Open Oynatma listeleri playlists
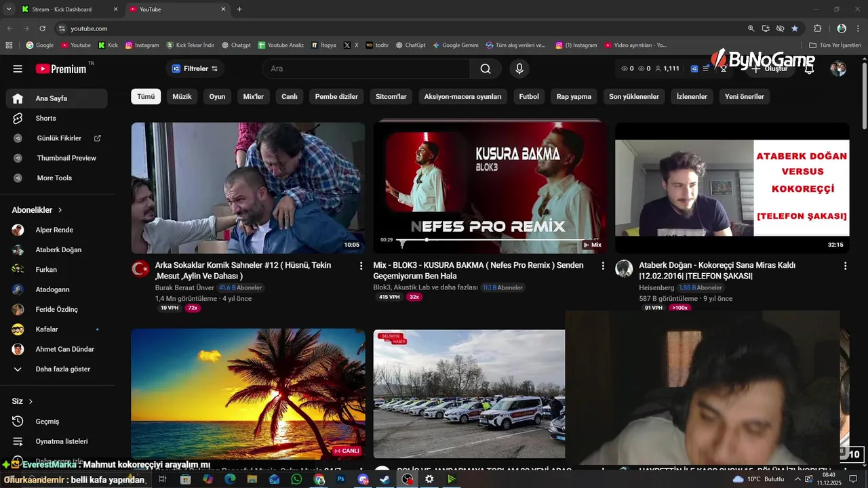Viewport: 868px width, 488px height. click(57, 441)
